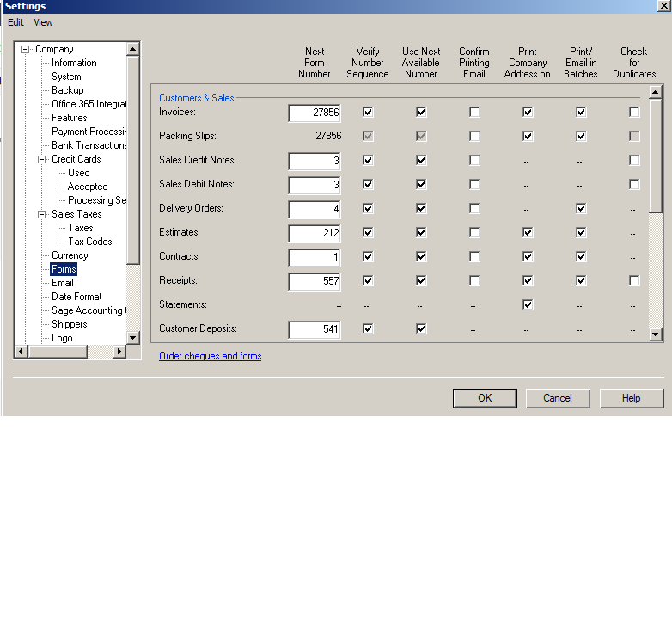Collapse the Sales Taxes tree node
Viewport: 672px width, 626px height.
[x=41, y=214]
